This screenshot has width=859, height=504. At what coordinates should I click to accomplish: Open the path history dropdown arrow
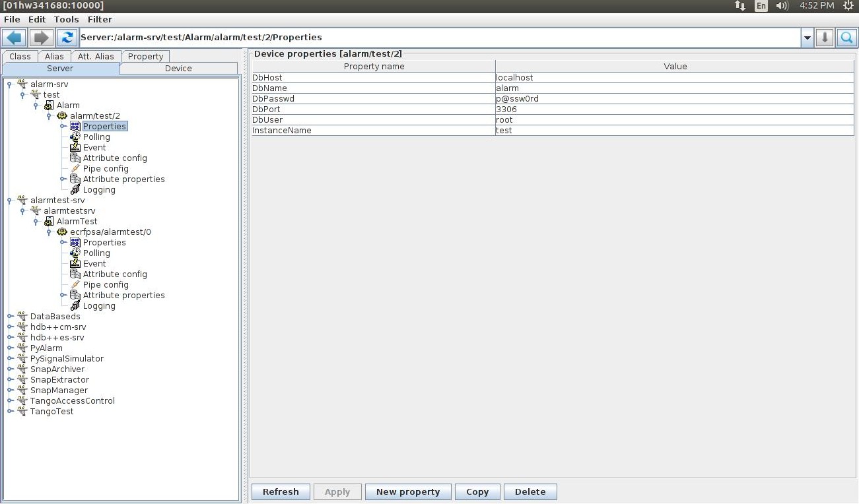tap(807, 38)
